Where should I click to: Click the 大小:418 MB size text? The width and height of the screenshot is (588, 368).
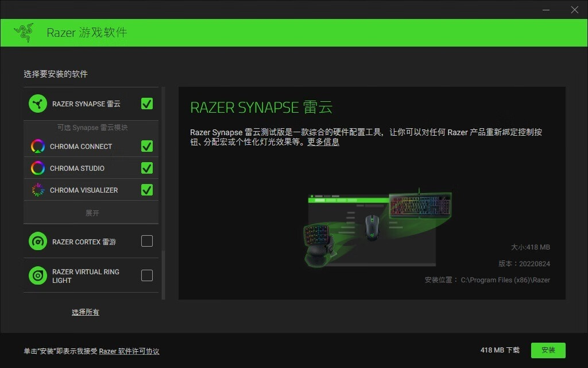[530, 247]
